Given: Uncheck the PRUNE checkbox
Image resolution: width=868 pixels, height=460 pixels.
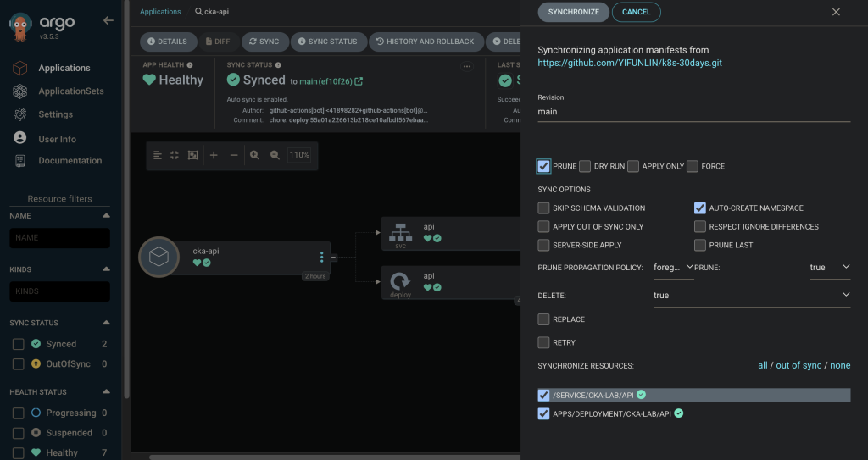Looking at the screenshot, I should tap(543, 166).
